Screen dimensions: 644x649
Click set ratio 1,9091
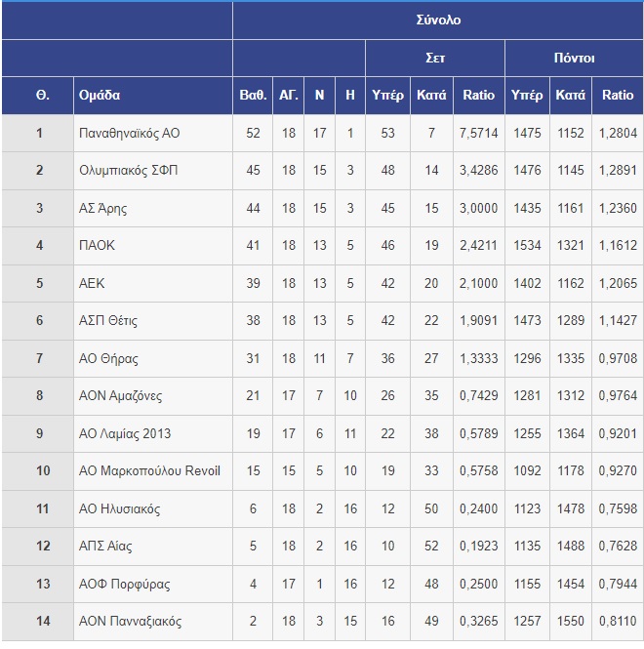click(x=478, y=320)
